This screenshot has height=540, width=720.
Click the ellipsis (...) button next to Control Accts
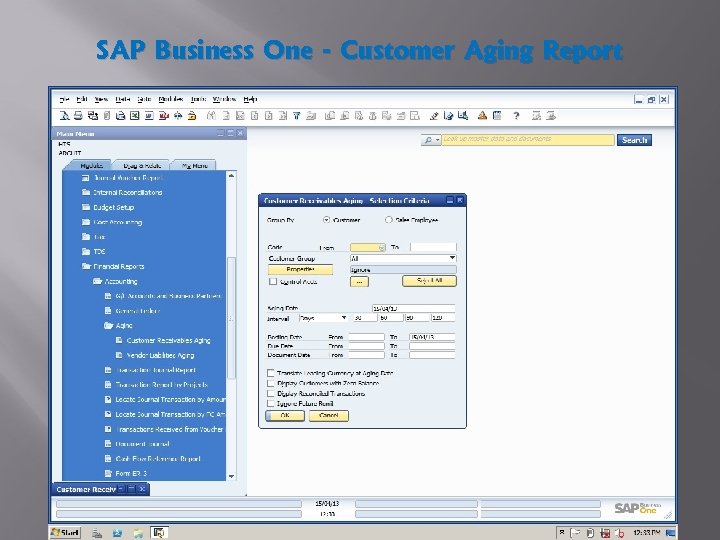[x=359, y=281]
